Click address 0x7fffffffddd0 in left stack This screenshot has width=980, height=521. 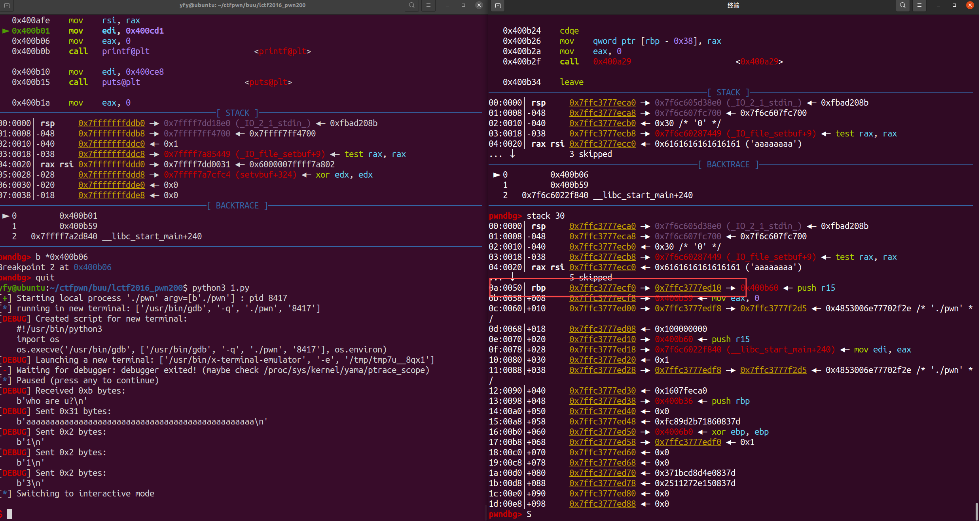tap(112, 165)
